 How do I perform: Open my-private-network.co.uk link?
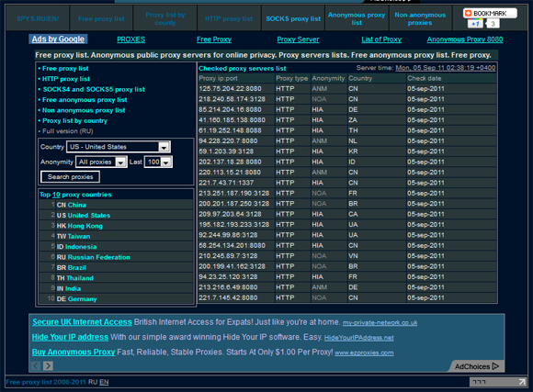point(380,323)
